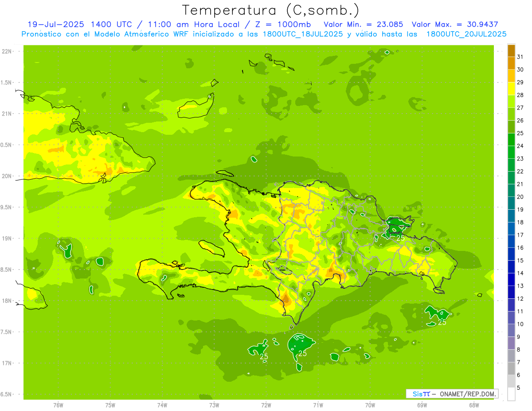Click the '9.5N' latitude axis label

[x=7, y=207]
